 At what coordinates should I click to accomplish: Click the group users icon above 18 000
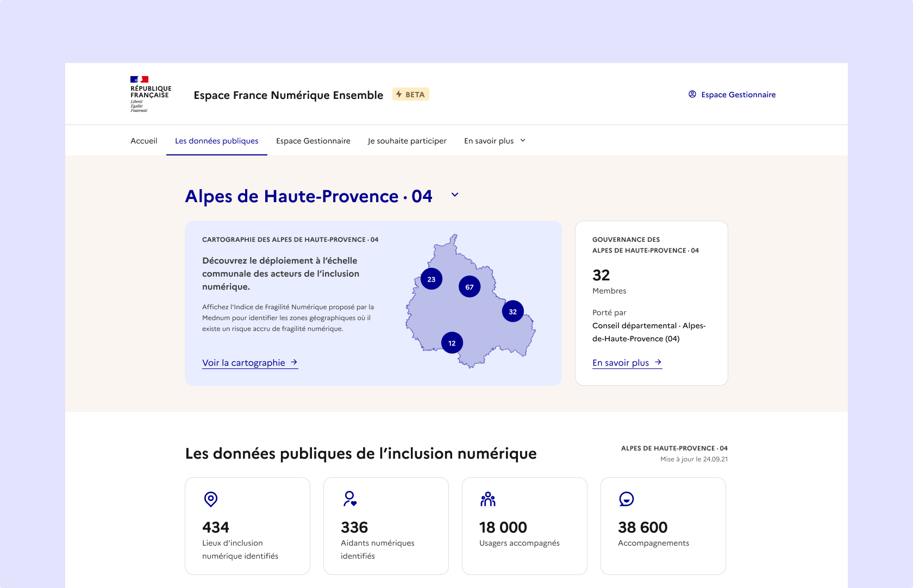[x=488, y=499]
